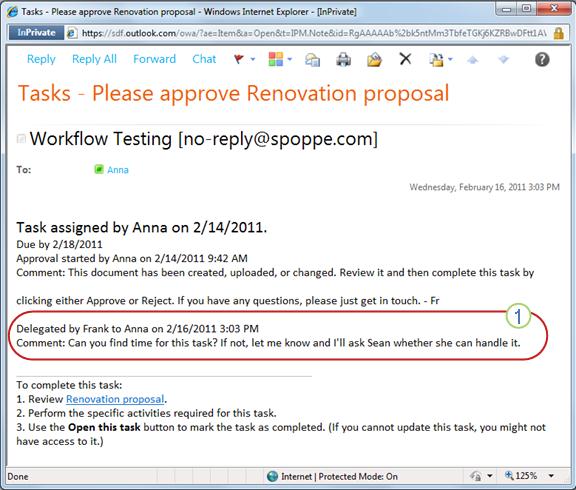Click the message subject heading

234,93
